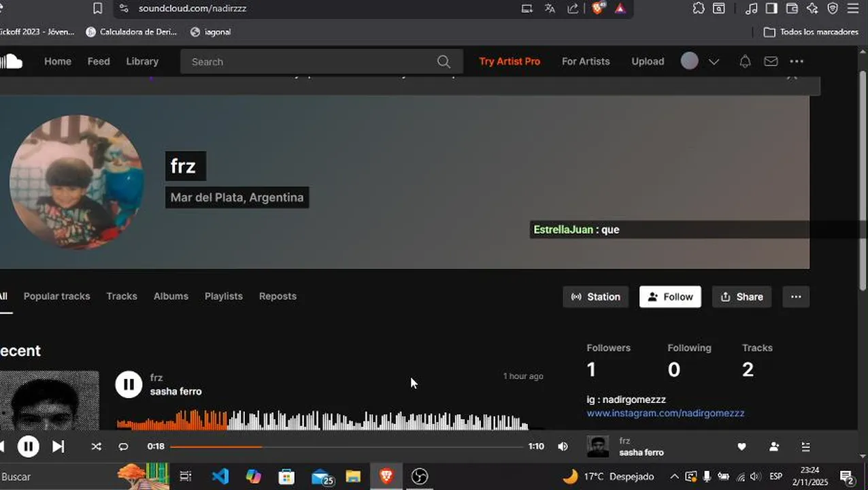Viewport: 868px width, 490px height.
Task: Start the artist Station
Action: pos(596,297)
